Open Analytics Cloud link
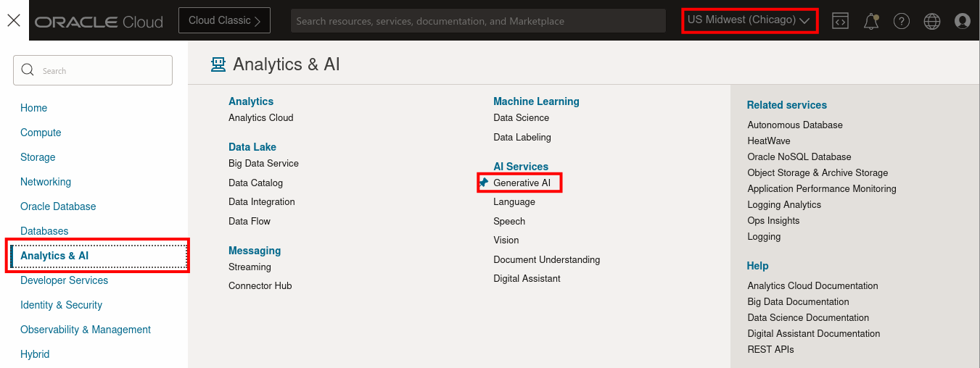Screen dimensions: 980x368 (261, 117)
